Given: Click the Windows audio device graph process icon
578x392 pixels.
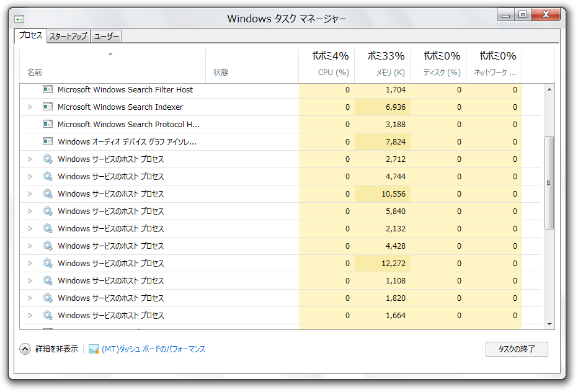Looking at the screenshot, I should click(x=48, y=141).
